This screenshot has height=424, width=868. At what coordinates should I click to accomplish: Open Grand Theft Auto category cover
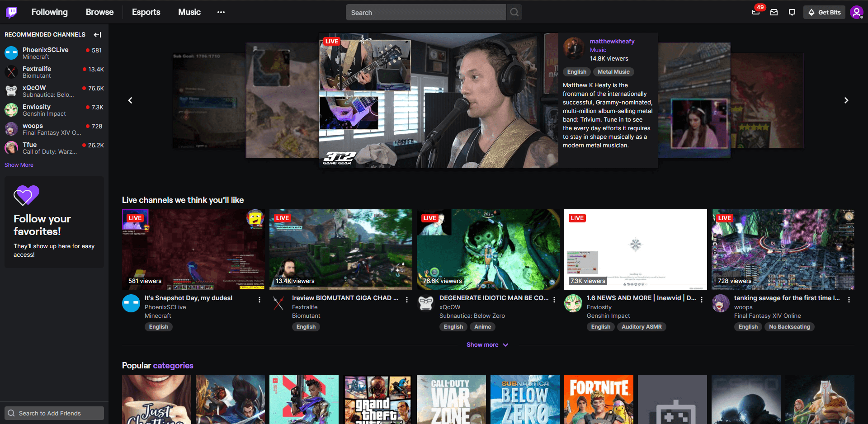click(377, 400)
